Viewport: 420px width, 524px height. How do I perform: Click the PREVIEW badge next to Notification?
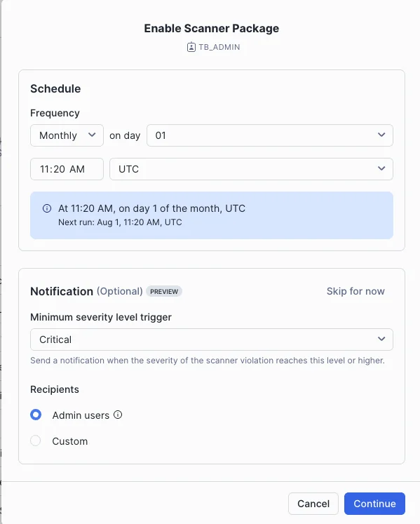pyautogui.click(x=164, y=291)
